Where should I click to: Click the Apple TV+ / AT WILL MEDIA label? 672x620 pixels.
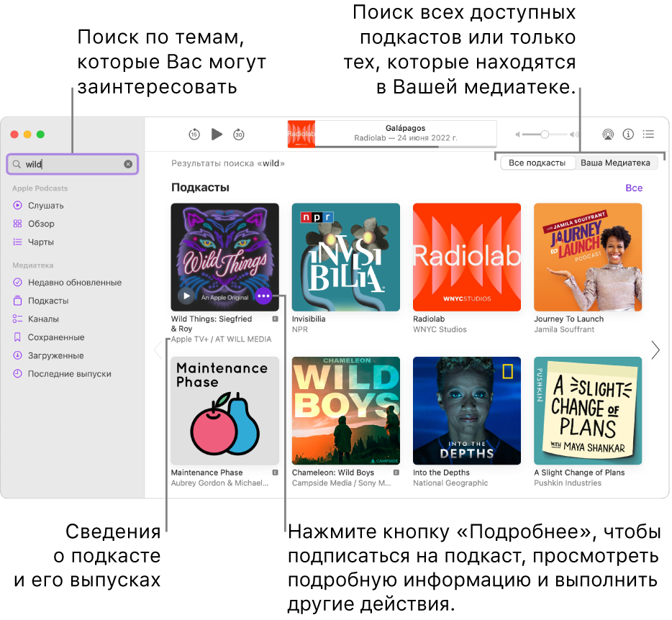[x=221, y=339]
